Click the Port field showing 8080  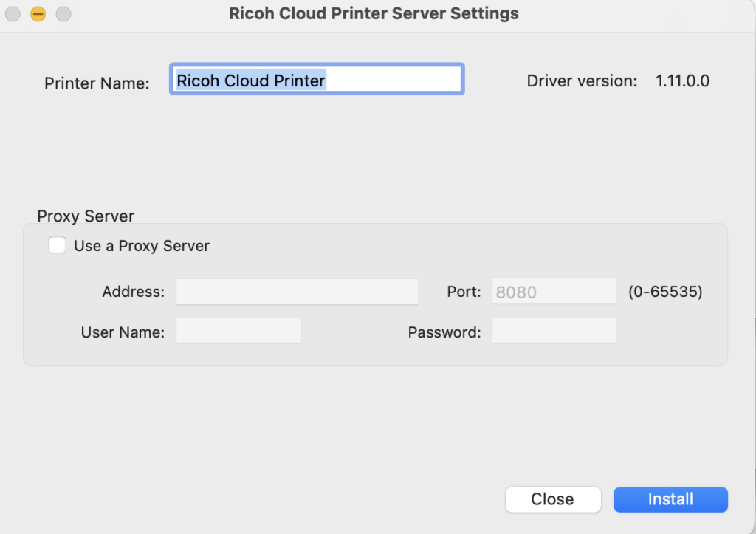point(554,291)
